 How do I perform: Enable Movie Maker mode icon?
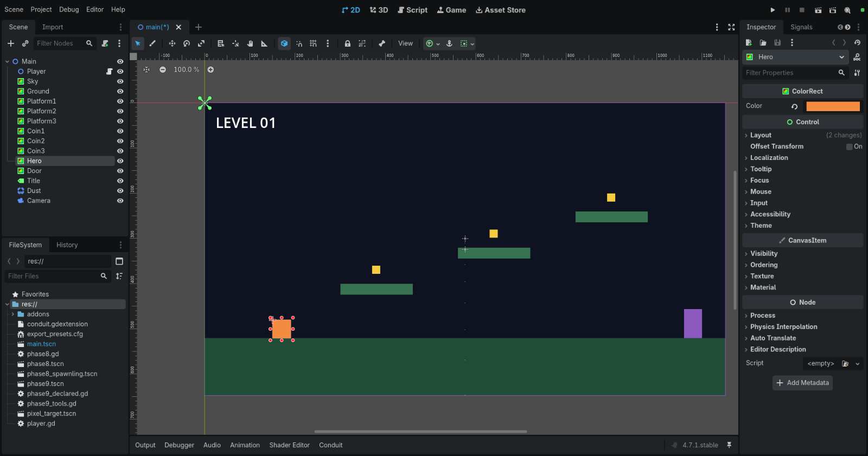click(x=847, y=10)
